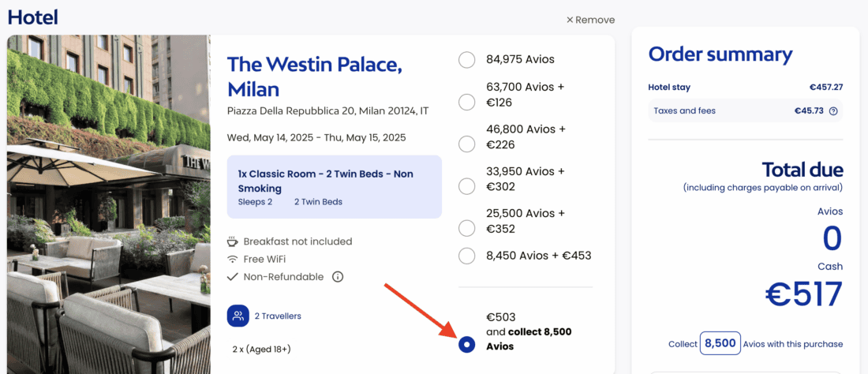This screenshot has width=868, height=374.
Task: Pick the 33,950 Avios + €302 option
Action: coord(466,185)
